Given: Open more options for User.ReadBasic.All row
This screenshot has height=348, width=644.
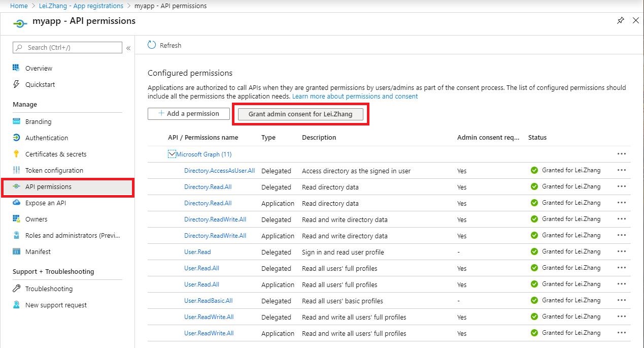Looking at the screenshot, I should [x=621, y=300].
